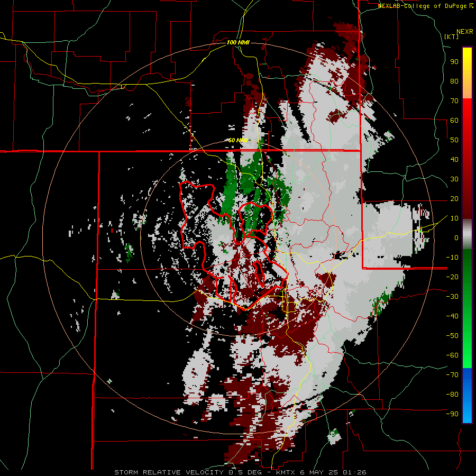The width and height of the screenshot is (476, 476).
Task: Click the NEXR label above the color scale
Action: coord(465,32)
